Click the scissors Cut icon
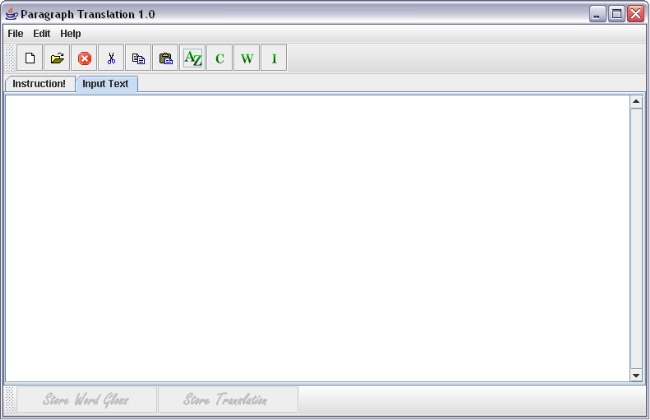650x420 pixels. (111, 58)
